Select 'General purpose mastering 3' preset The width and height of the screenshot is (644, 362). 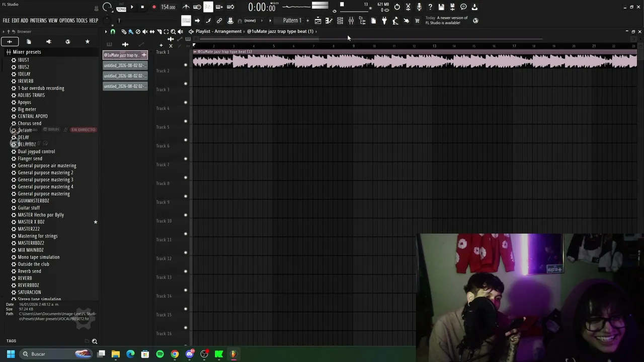45,179
